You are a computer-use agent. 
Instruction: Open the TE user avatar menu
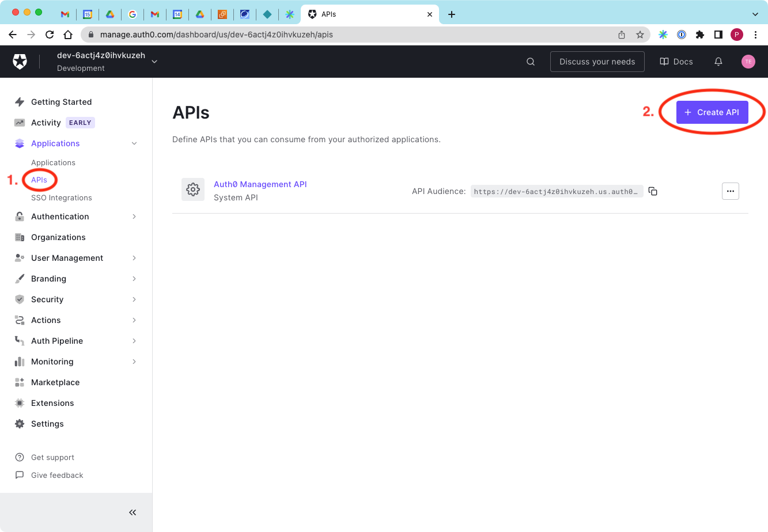pos(748,62)
